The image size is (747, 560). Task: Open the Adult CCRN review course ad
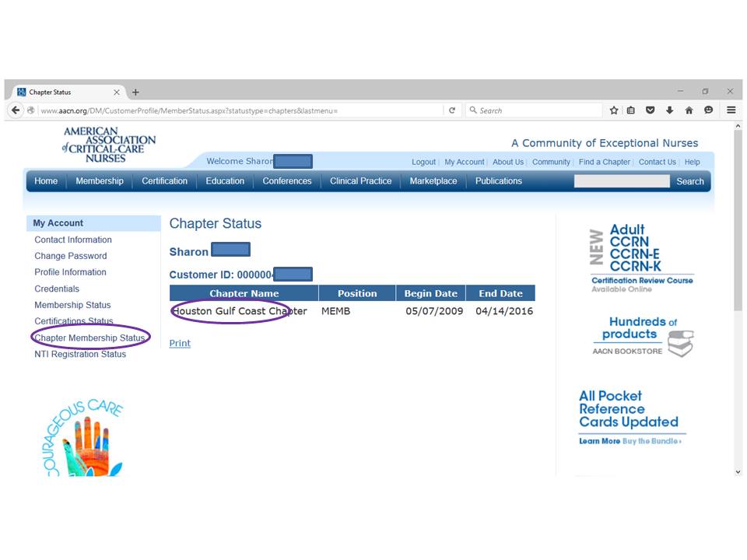642,258
